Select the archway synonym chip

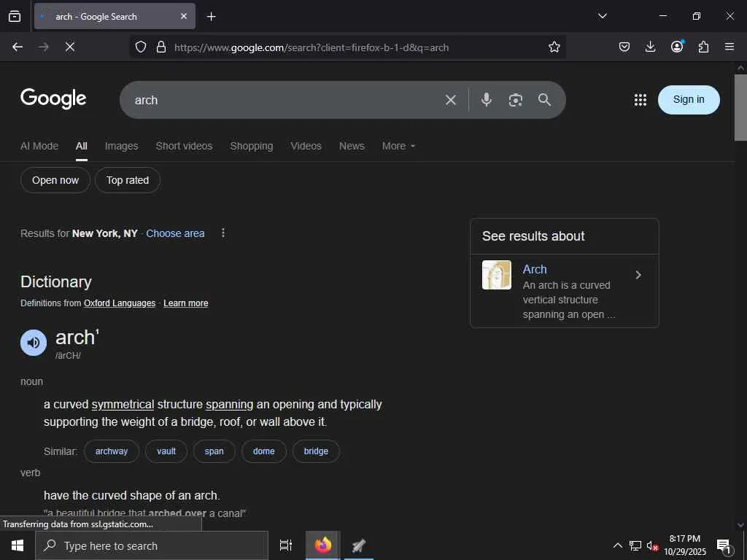click(112, 451)
